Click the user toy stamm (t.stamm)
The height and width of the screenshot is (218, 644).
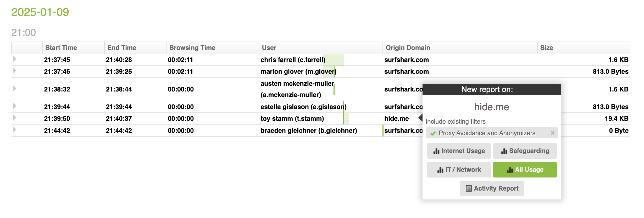pos(292,119)
